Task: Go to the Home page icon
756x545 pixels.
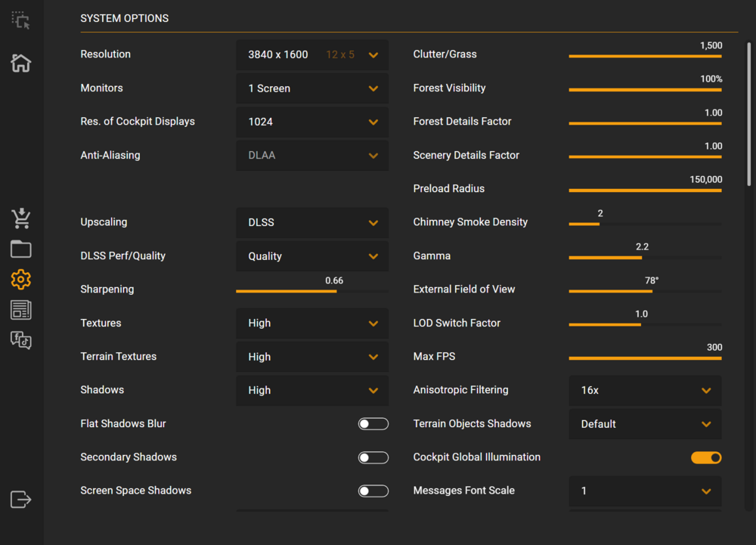Action: click(x=20, y=63)
